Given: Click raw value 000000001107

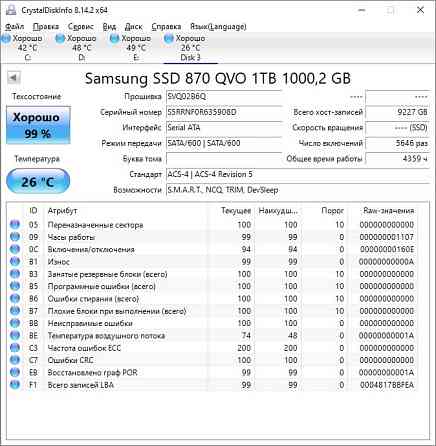Looking at the screenshot, I should tap(387, 237).
